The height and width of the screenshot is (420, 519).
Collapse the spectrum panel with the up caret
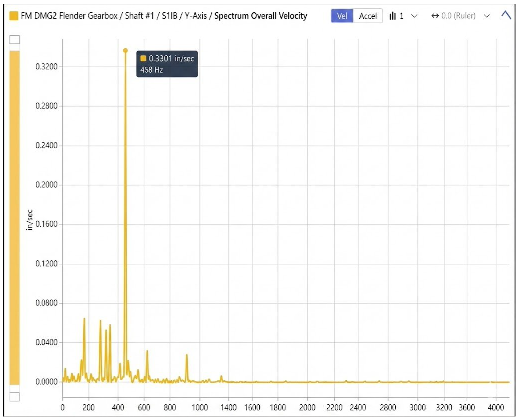tap(506, 15)
